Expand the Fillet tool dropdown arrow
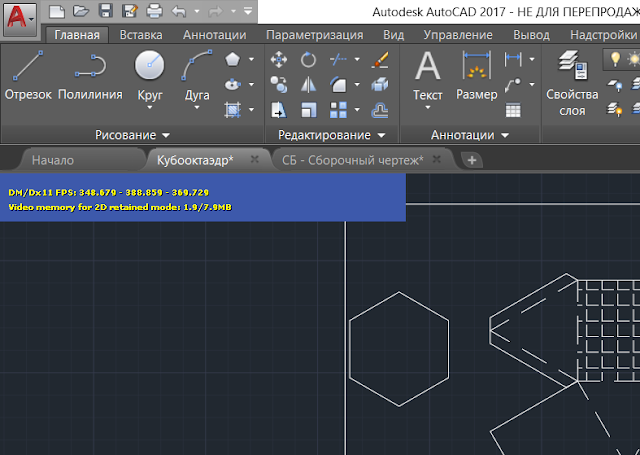 [357, 85]
